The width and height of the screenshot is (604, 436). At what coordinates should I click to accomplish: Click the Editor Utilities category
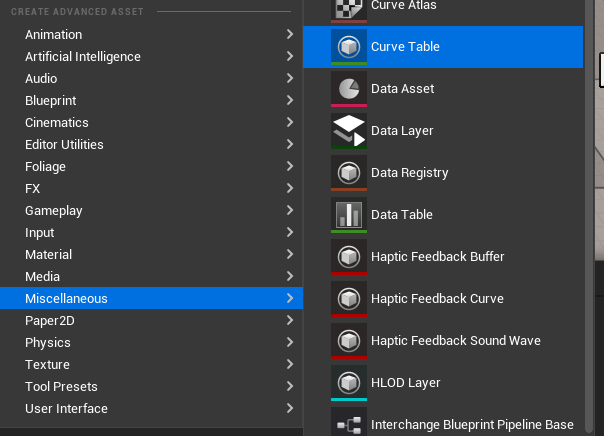(64, 145)
